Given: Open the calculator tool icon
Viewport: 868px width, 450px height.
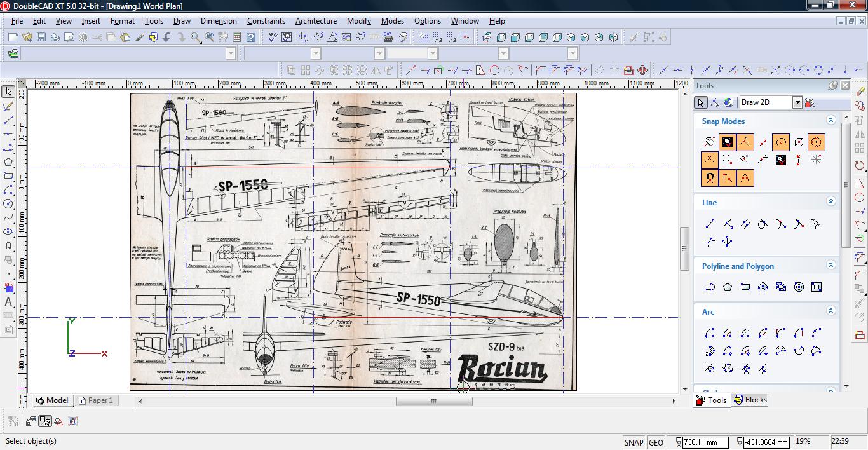Looking at the screenshot, I should [237, 37].
